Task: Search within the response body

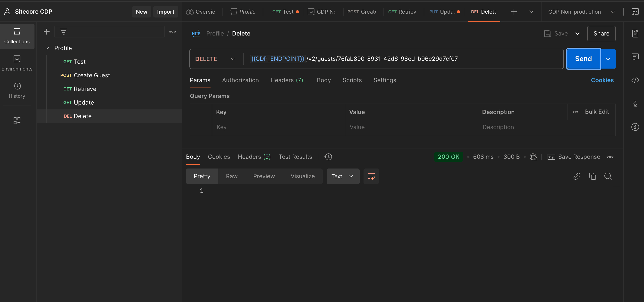Action: 608,176
